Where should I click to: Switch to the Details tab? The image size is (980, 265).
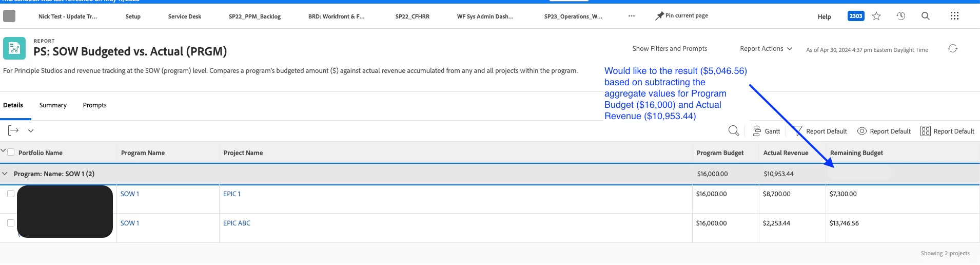13,105
